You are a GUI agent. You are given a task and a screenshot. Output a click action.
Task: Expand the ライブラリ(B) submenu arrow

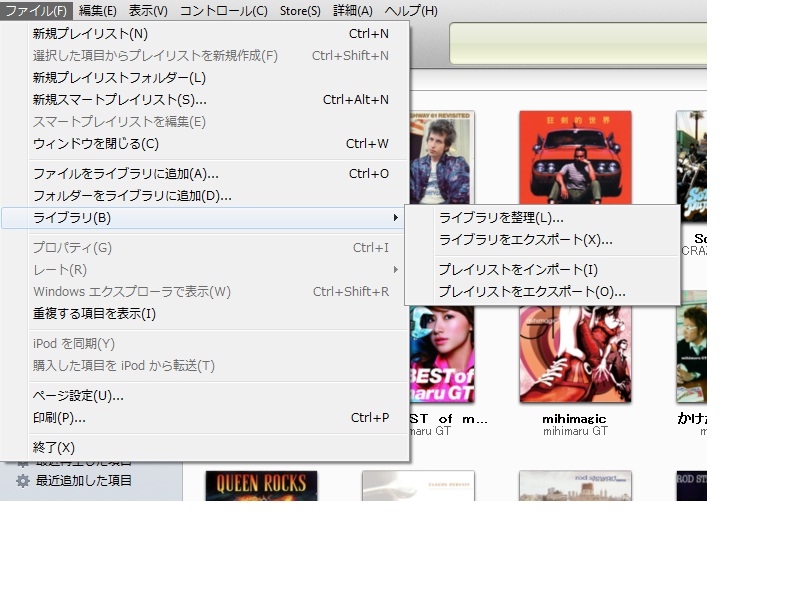click(x=395, y=218)
